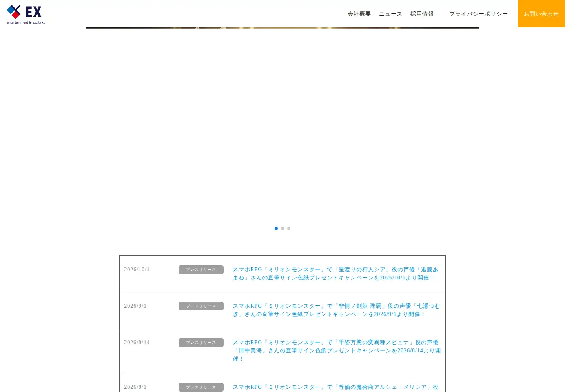
Task: Open the 会社概要 menu item
Action: 359,14
